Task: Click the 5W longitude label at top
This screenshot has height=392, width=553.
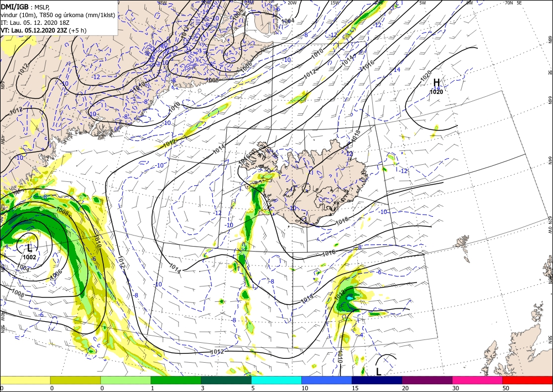Action: tap(423, 3)
